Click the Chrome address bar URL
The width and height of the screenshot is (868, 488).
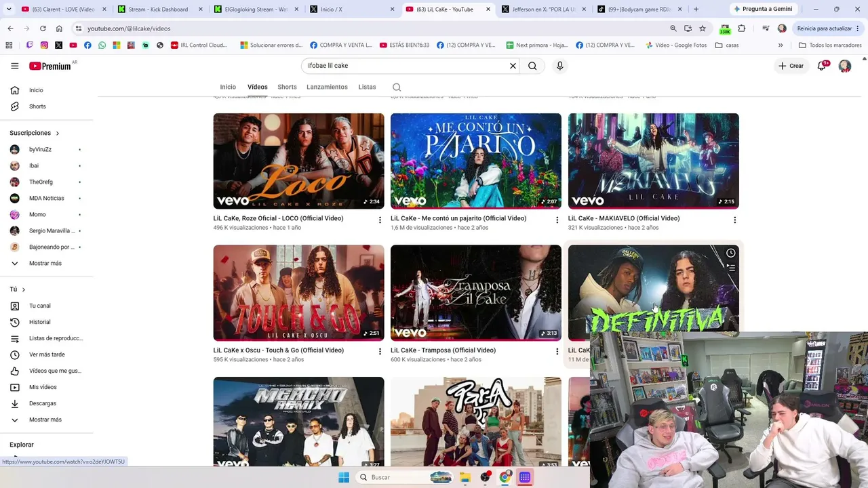point(129,28)
